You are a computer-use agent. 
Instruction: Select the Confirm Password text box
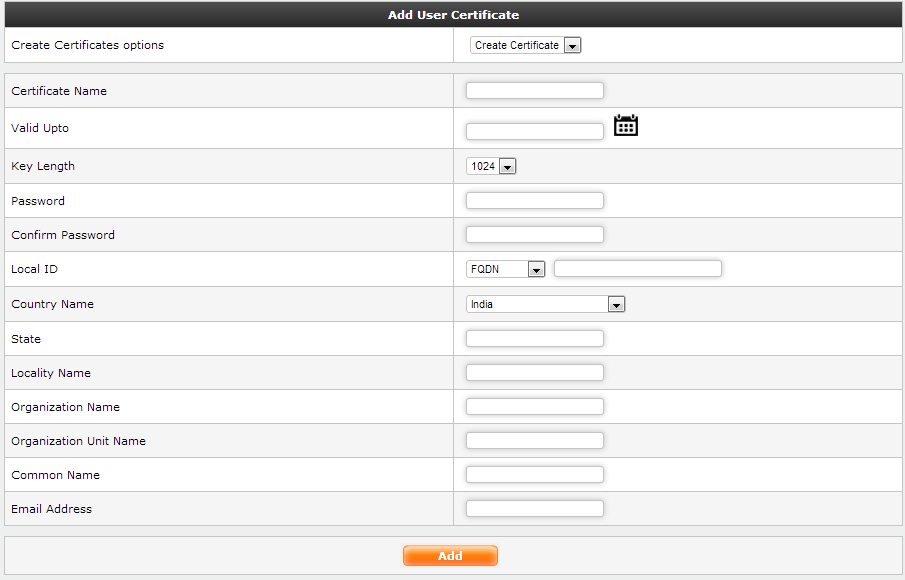[x=535, y=235]
